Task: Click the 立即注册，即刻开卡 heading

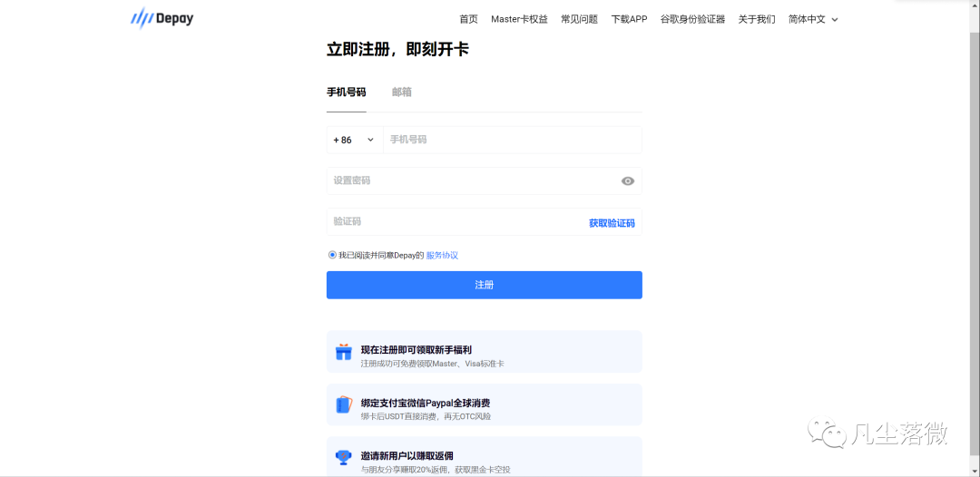Action: (x=397, y=50)
